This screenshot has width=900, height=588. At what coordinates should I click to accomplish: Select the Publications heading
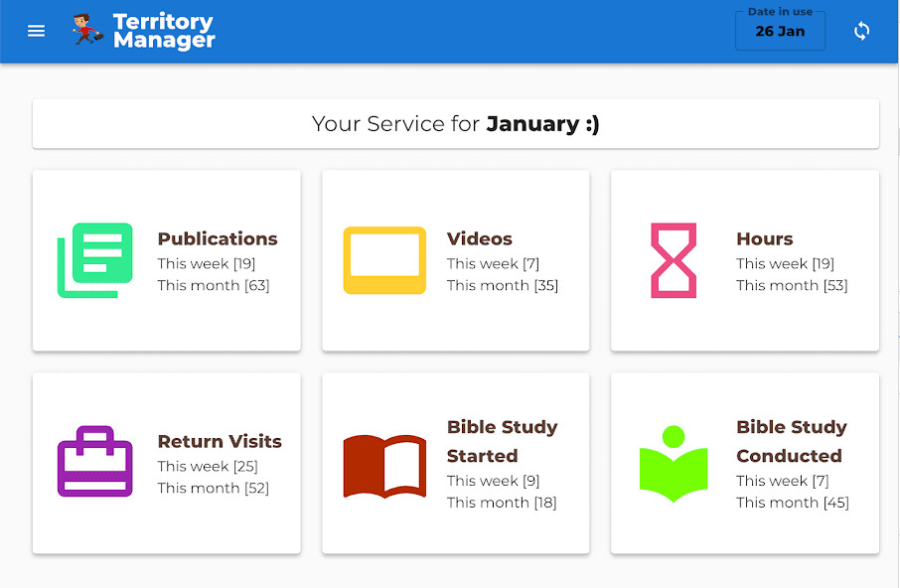coord(218,239)
